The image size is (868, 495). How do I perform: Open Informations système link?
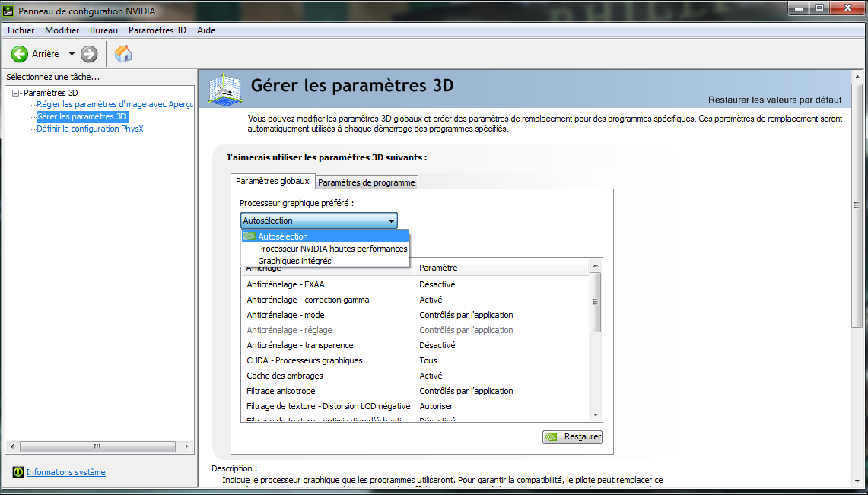click(x=66, y=472)
